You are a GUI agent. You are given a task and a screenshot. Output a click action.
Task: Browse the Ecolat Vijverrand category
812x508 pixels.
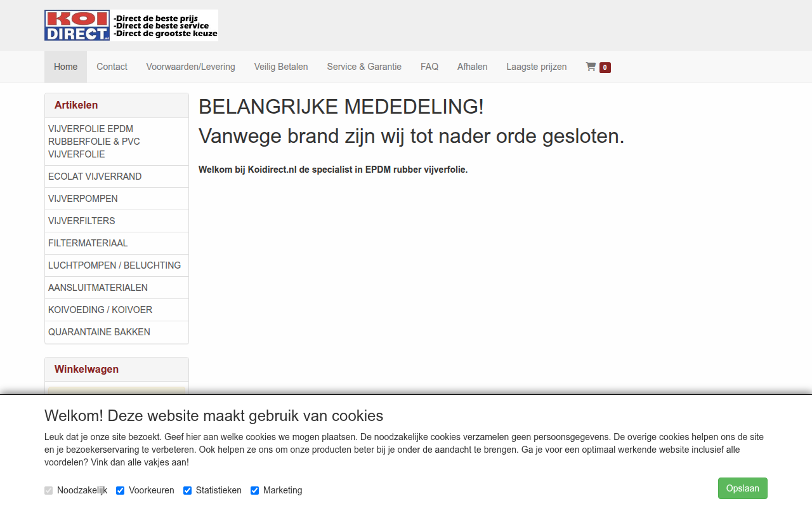117,177
